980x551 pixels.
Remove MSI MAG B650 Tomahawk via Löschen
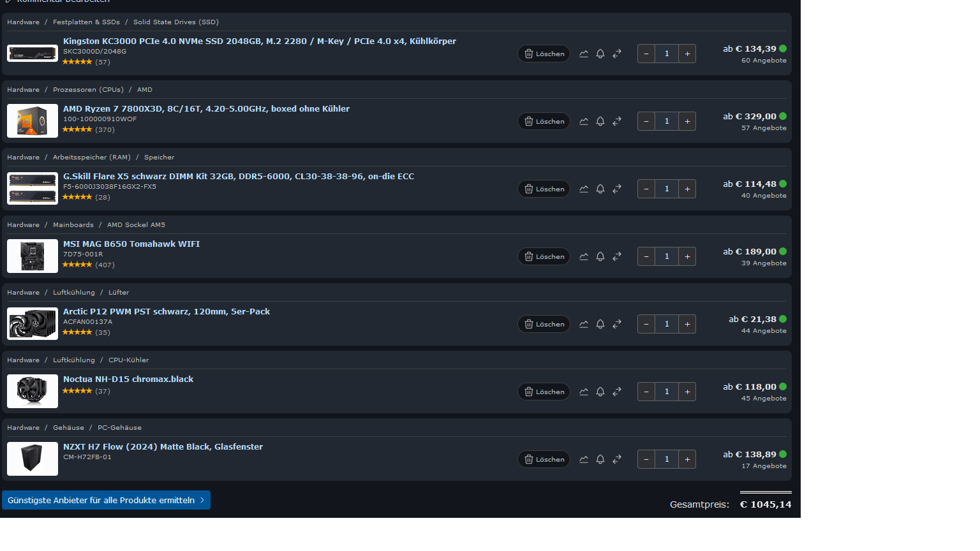(x=544, y=256)
